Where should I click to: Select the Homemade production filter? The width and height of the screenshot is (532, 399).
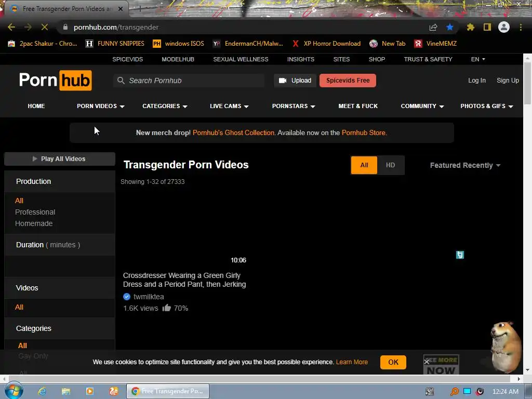[x=34, y=223]
